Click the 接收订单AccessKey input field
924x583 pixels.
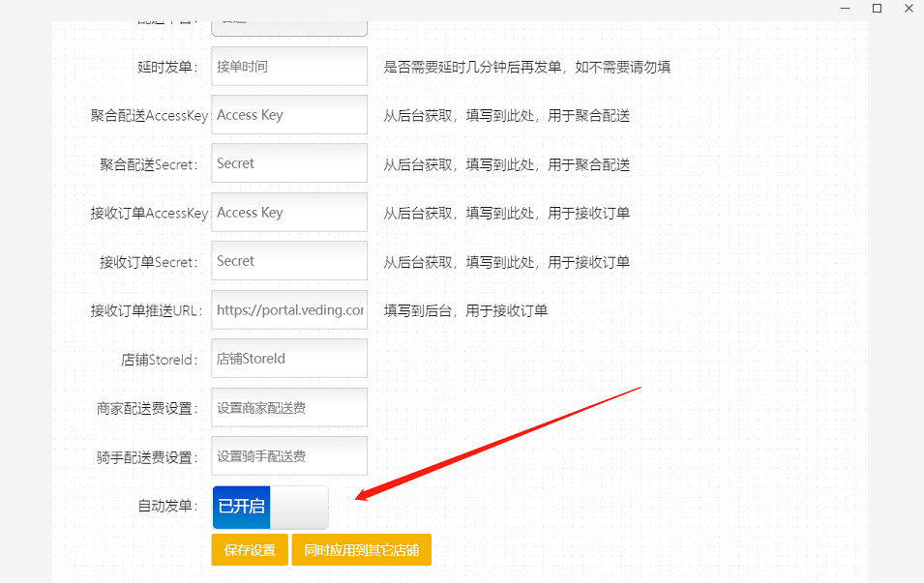click(289, 213)
